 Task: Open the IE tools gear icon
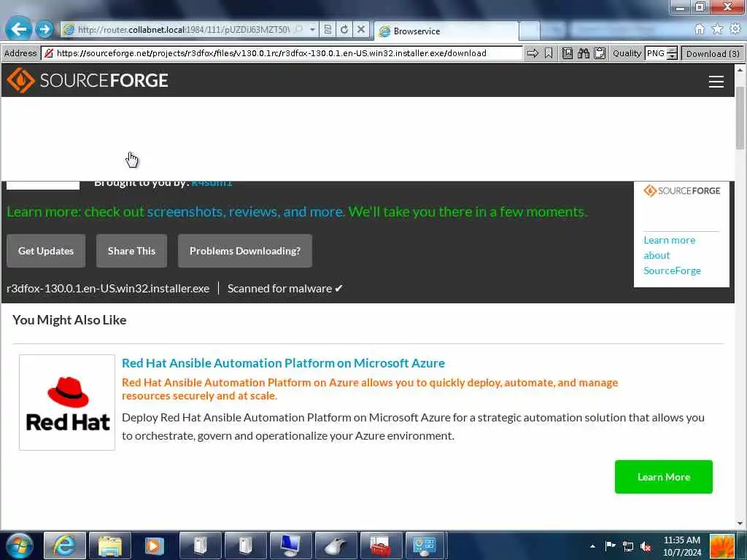pos(735,29)
